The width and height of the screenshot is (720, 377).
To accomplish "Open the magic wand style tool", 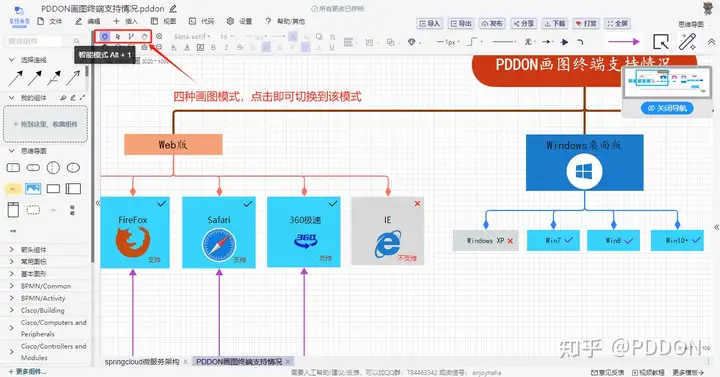I will click(687, 42).
